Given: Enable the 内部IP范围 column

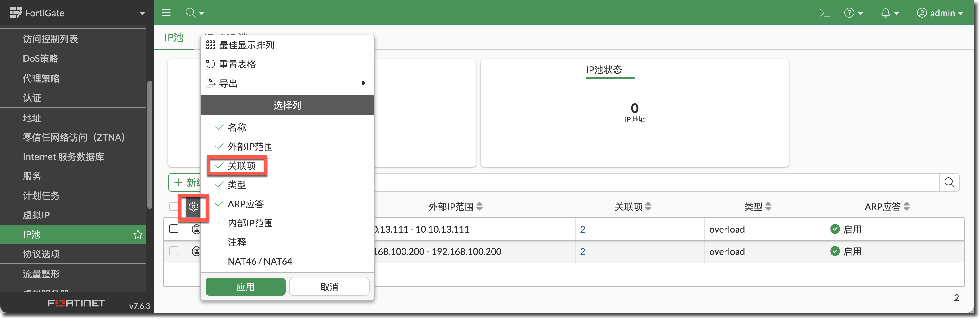Looking at the screenshot, I should coord(250,223).
